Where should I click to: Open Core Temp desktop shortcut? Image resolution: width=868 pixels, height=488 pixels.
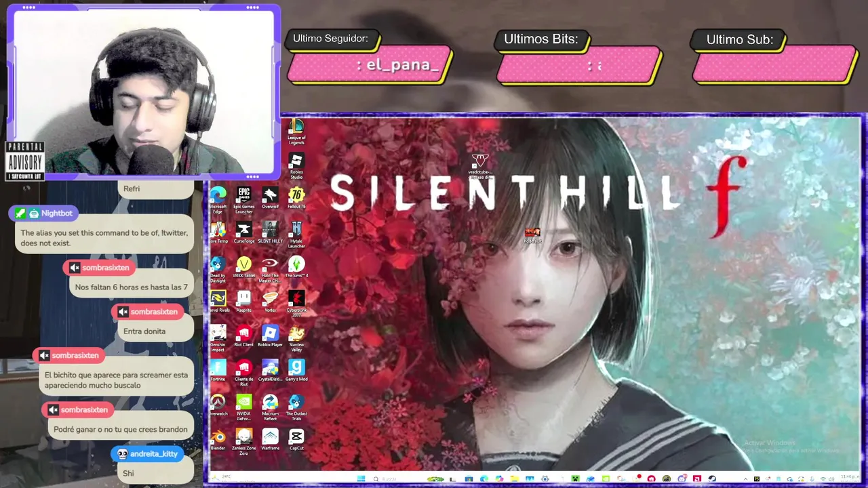(218, 232)
